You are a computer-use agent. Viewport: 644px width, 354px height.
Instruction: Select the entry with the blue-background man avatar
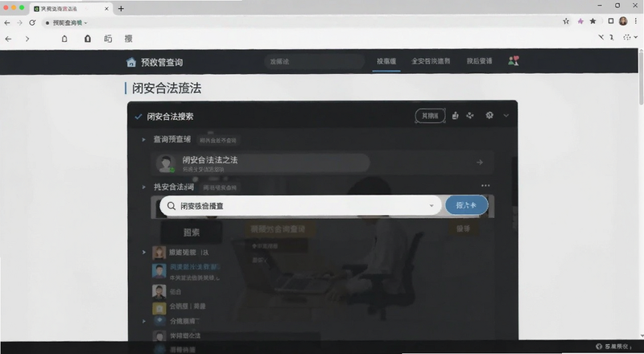click(x=159, y=271)
